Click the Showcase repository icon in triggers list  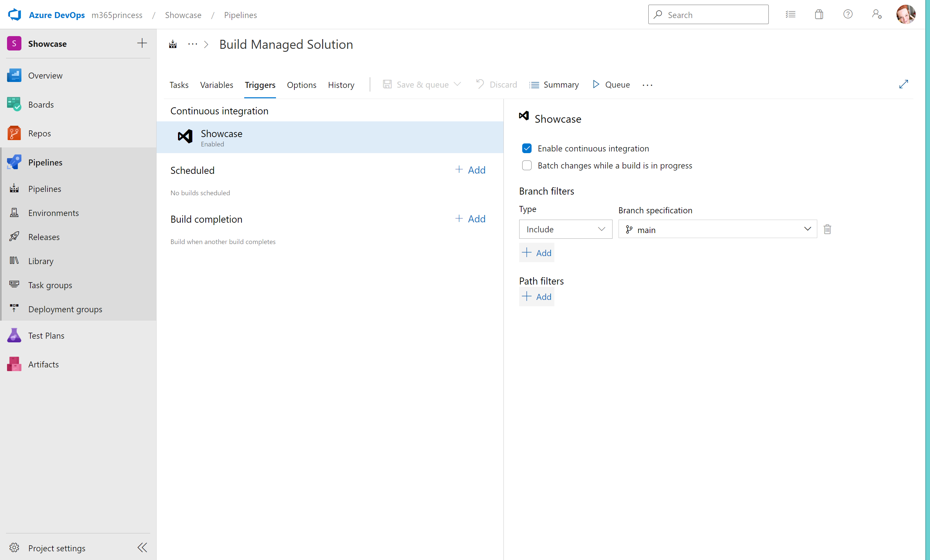185,137
